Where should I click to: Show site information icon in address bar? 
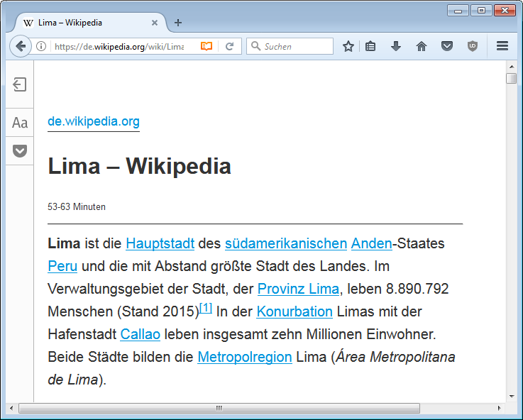(41, 46)
